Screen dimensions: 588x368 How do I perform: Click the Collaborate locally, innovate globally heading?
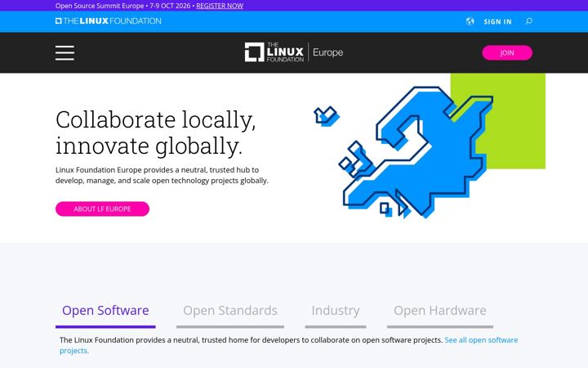[x=156, y=132]
